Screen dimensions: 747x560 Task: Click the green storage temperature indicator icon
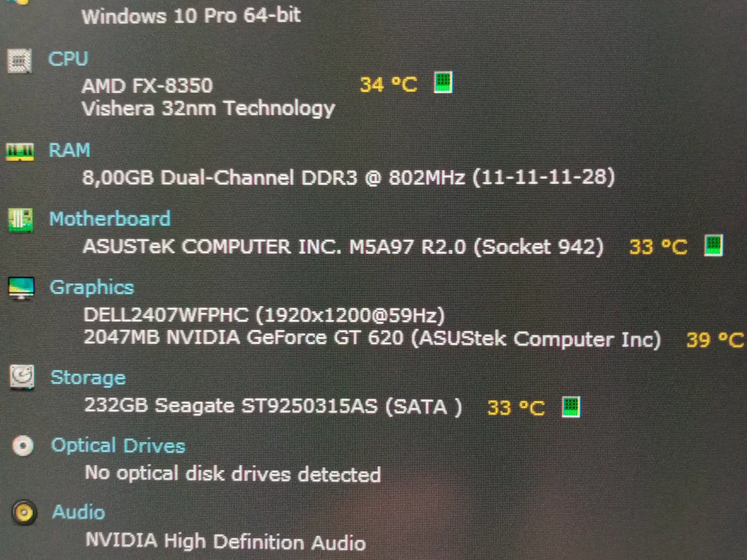pyautogui.click(x=570, y=406)
